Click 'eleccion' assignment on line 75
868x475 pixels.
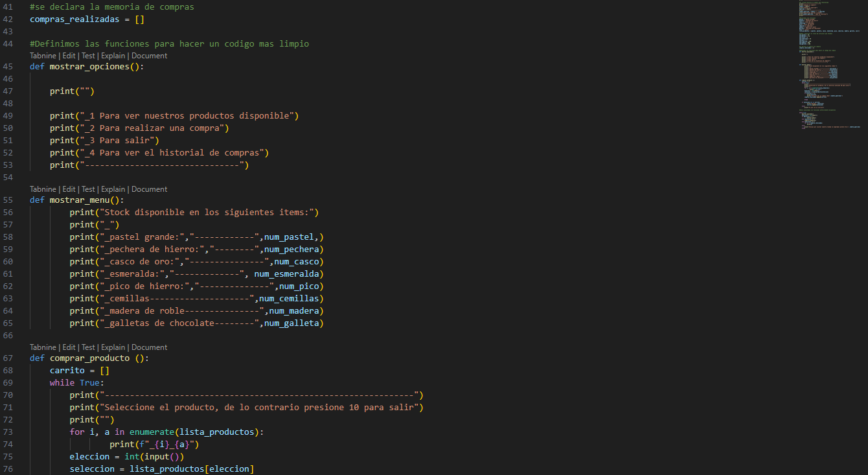89,456
